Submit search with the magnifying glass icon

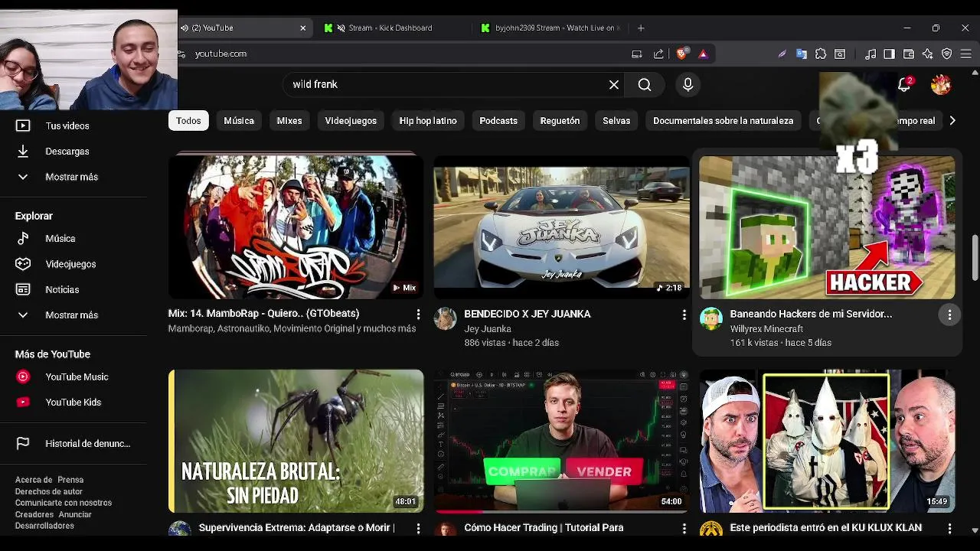click(645, 85)
